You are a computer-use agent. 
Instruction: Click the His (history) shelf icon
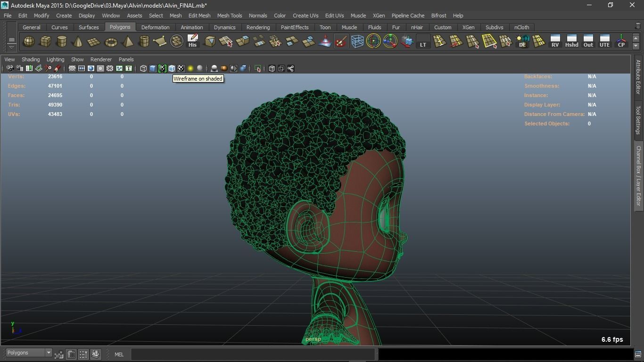click(192, 41)
